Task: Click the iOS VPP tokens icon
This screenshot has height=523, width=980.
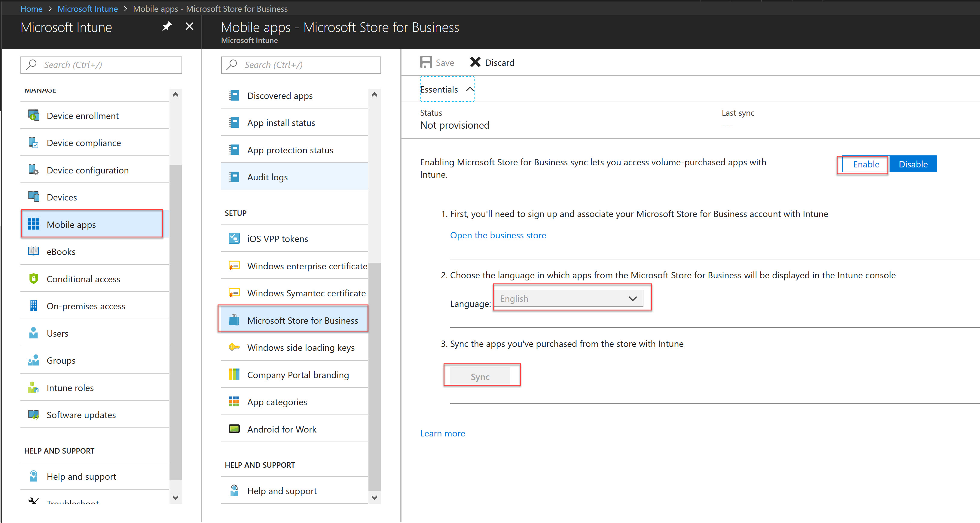Action: coord(234,238)
